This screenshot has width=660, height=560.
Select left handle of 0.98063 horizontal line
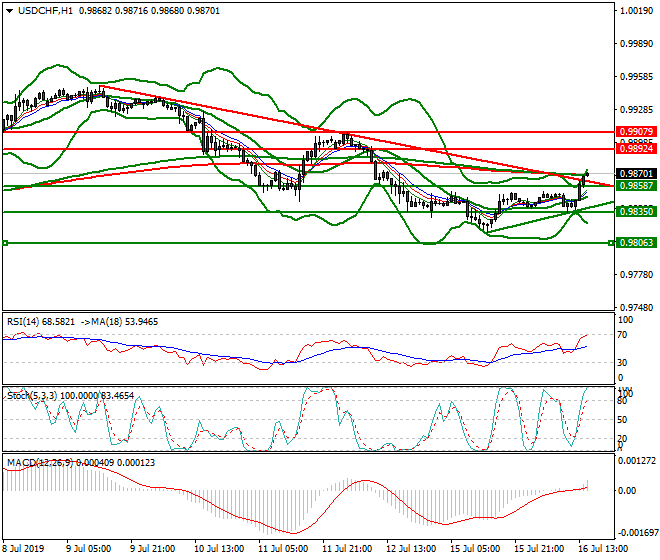click(5, 243)
